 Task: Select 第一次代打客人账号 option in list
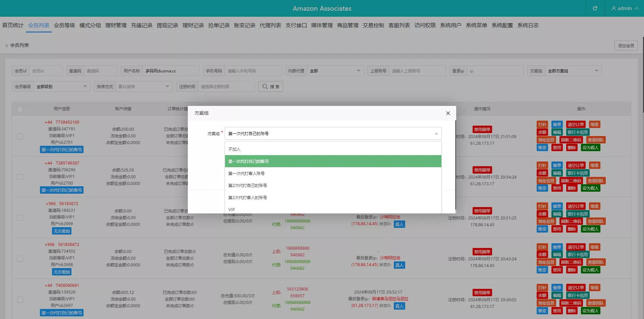(x=247, y=174)
